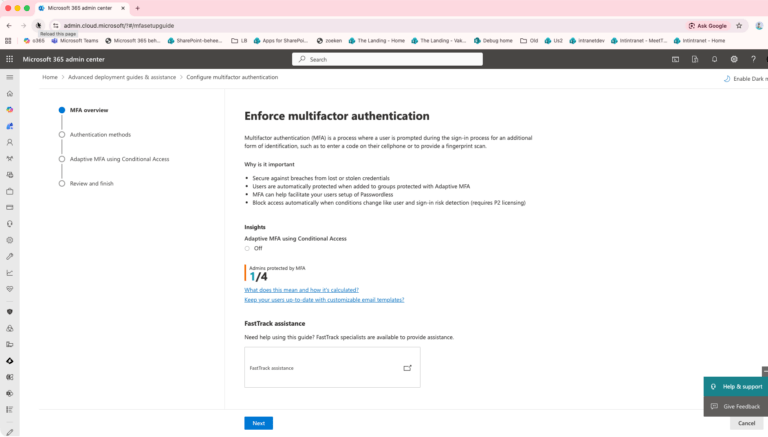Click the Microsoft 365 admin center title
This screenshot has width=768, height=437.
(64, 59)
